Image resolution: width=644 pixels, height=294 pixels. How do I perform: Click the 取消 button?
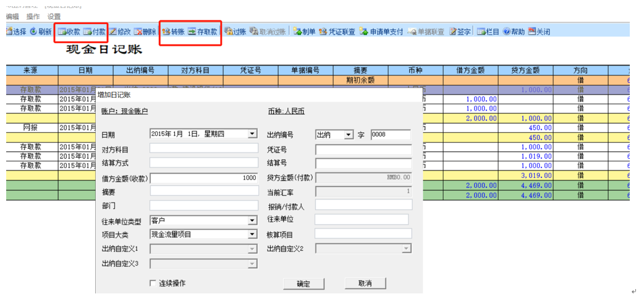pos(365,283)
